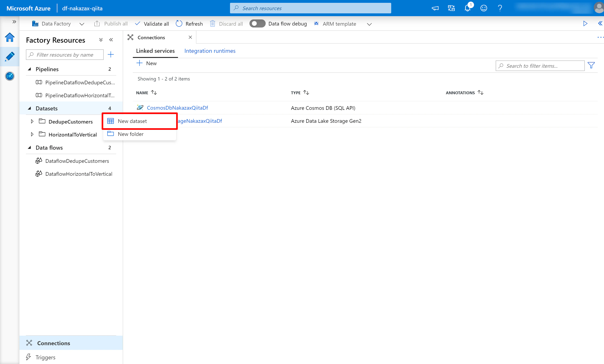Image resolution: width=604 pixels, height=364 pixels.
Task: Create a New linked service
Action: tap(147, 63)
